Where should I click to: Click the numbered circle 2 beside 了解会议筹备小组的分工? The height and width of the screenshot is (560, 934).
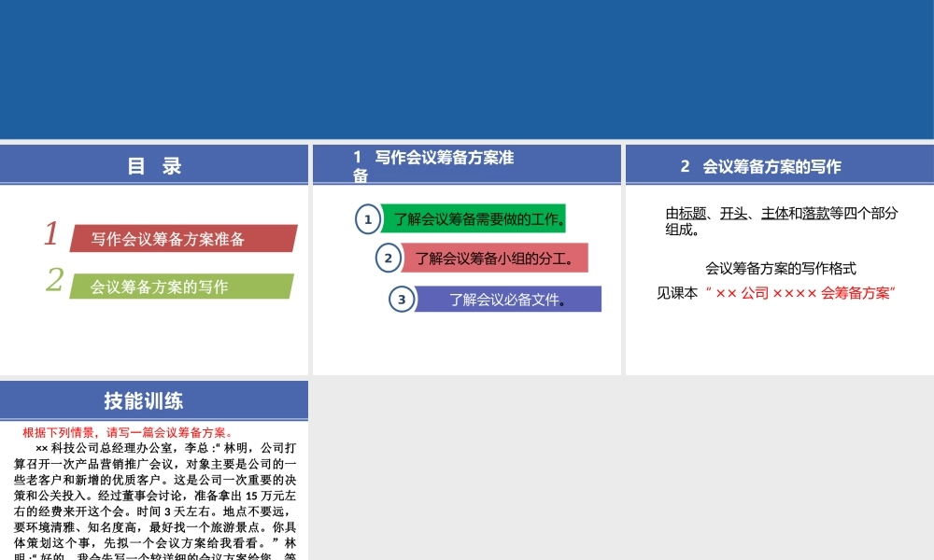pyautogui.click(x=387, y=258)
